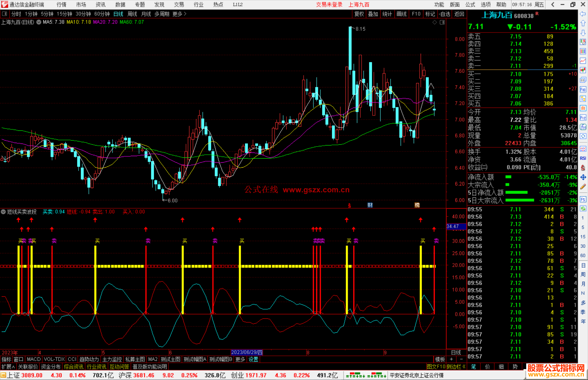The width and height of the screenshot is (588, 380).
Task: Open the tree structure sidebar icon
Action: click(x=583, y=99)
